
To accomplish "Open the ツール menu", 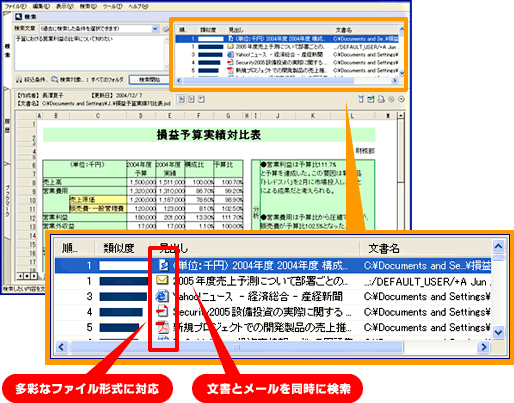I will [112, 6].
